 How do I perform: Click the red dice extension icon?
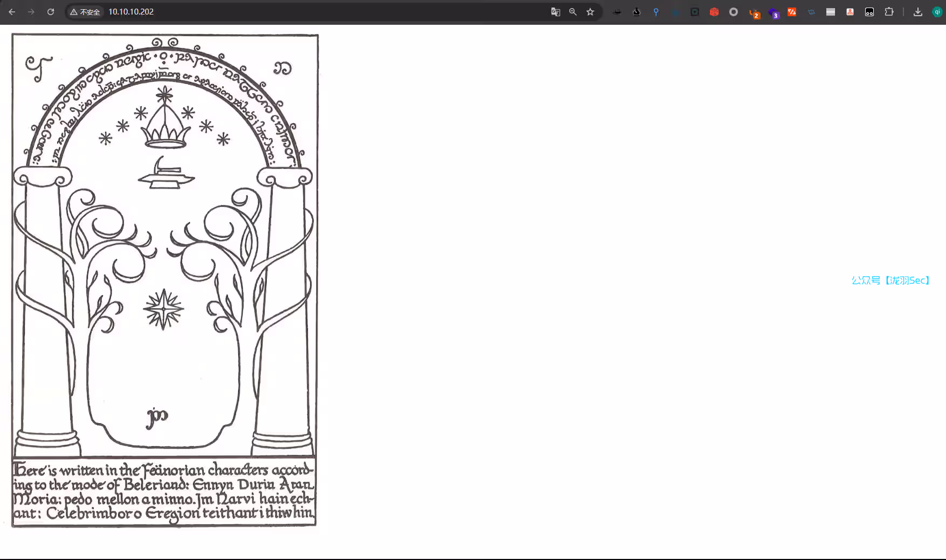click(714, 12)
